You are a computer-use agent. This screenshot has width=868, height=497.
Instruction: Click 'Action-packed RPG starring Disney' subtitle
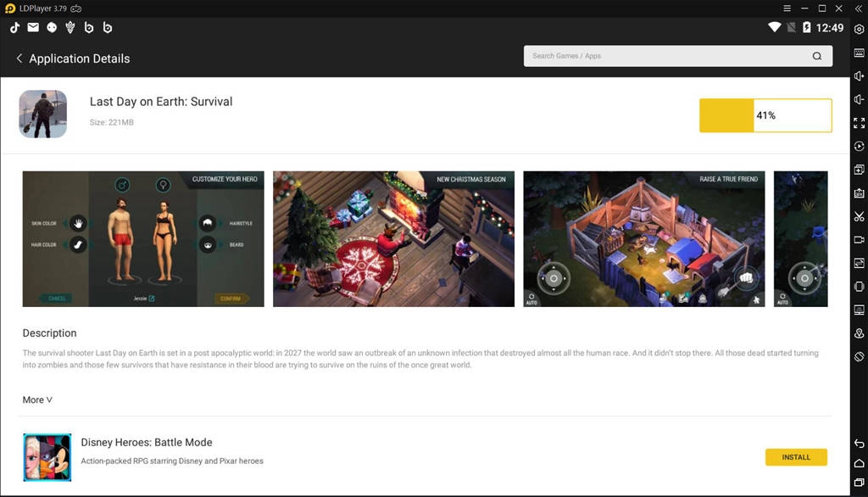click(172, 461)
